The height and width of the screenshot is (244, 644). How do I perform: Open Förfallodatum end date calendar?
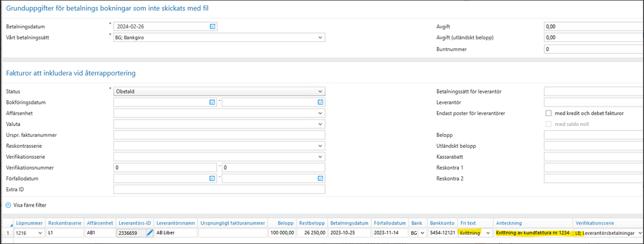point(320,179)
